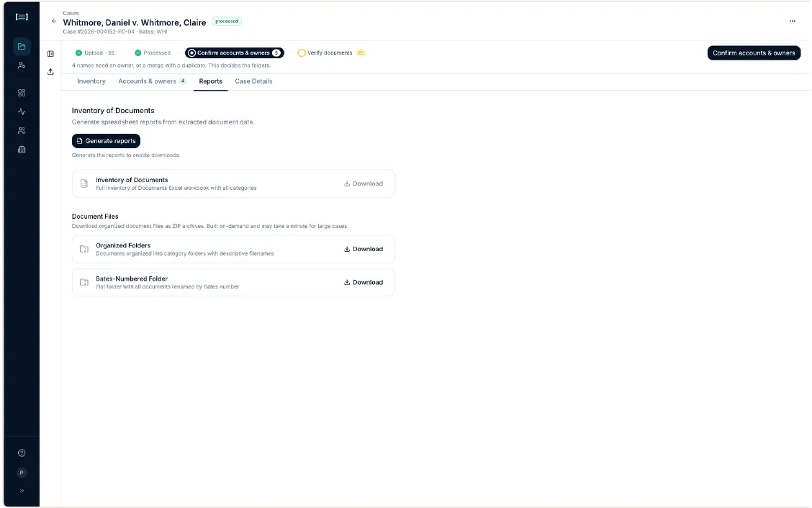The width and height of the screenshot is (812, 508).
Task: Download the Organized Folders ZIP
Action: [364, 249]
